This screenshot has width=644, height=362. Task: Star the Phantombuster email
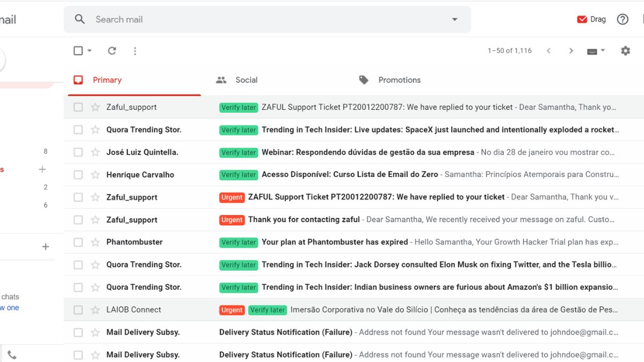(95, 242)
